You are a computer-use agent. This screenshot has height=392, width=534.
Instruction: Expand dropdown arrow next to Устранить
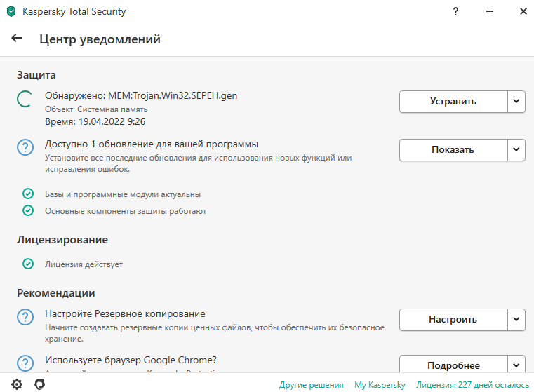tap(516, 101)
